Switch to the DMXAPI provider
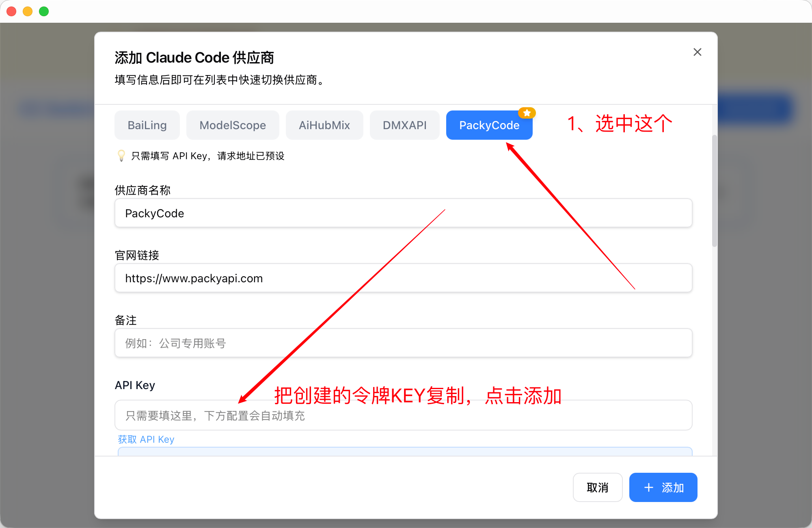The height and width of the screenshot is (528, 812). (x=404, y=125)
